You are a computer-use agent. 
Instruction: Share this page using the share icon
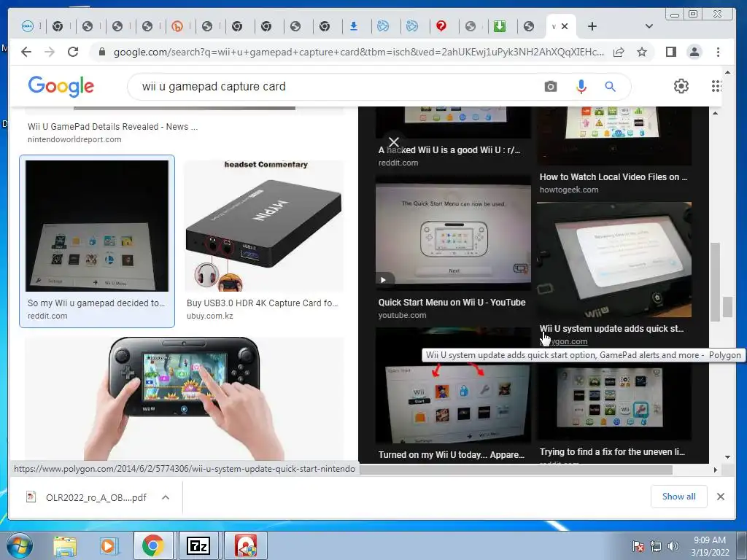(619, 52)
